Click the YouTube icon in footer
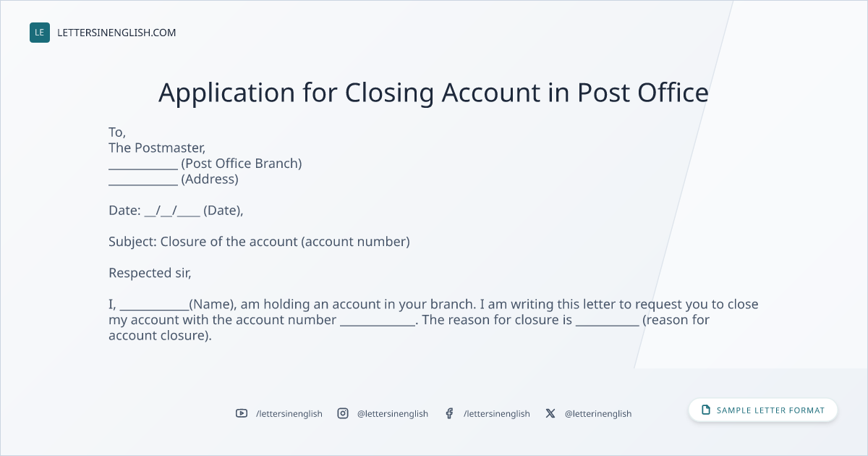The width and height of the screenshot is (868, 456). tap(242, 413)
